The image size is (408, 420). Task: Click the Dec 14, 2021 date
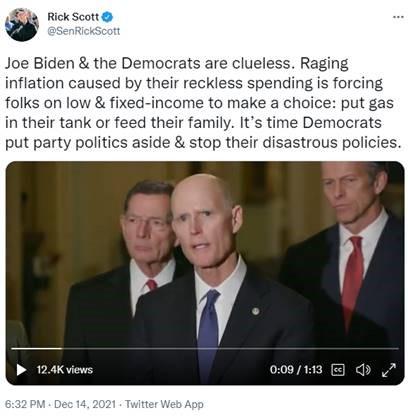[x=85, y=404]
